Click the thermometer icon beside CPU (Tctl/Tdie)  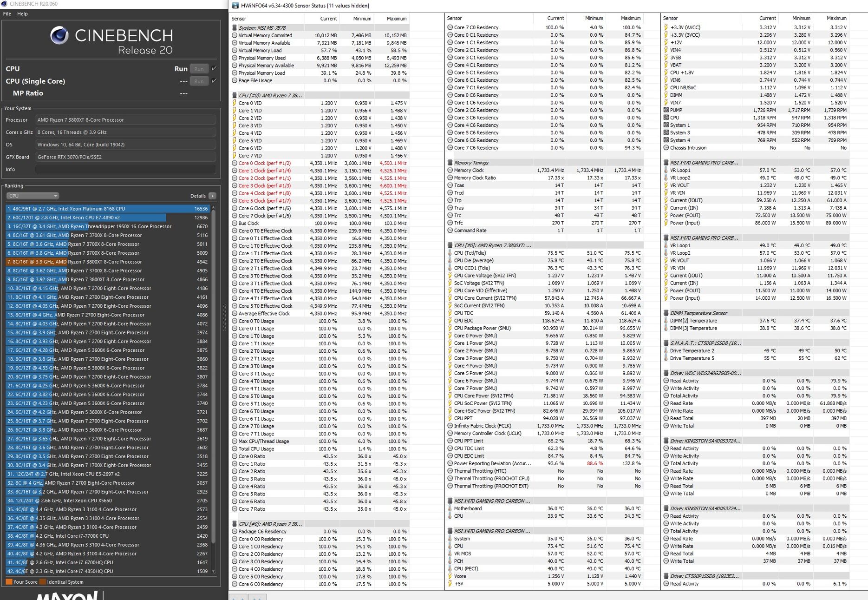pyautogui.click(x=450, y=253)
